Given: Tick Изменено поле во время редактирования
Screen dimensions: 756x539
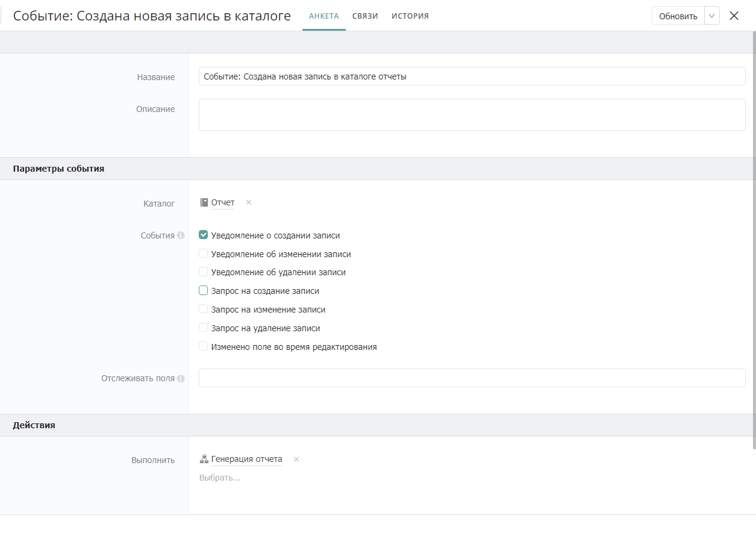Looking at the screenshot, I should (x=204, y=346).
